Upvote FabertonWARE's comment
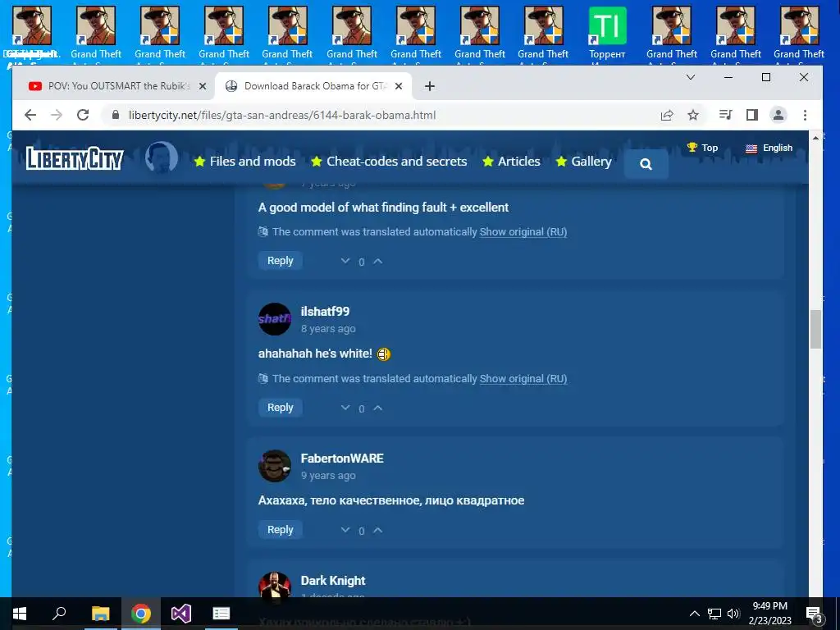The width and height of the screenshot is (840, 630). click(377, 530)
